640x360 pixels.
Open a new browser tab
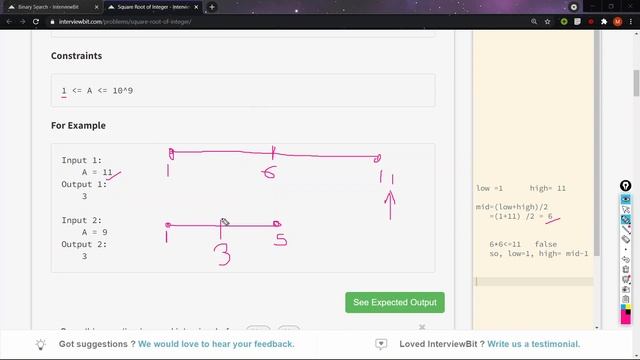(x=211, y=7)
